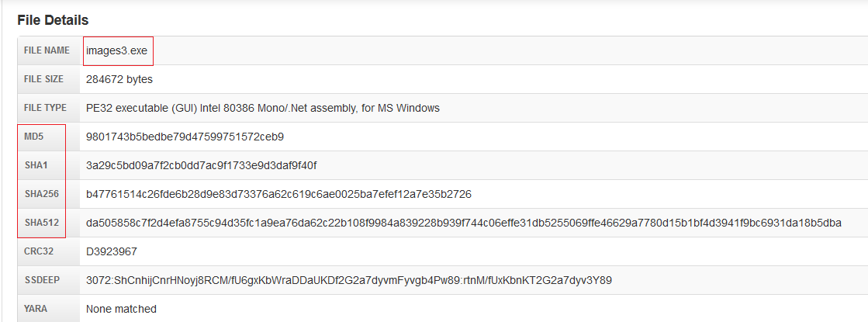Click the YARA None matched value
Screen dimensions: 868x322
(x=121, y=309)
